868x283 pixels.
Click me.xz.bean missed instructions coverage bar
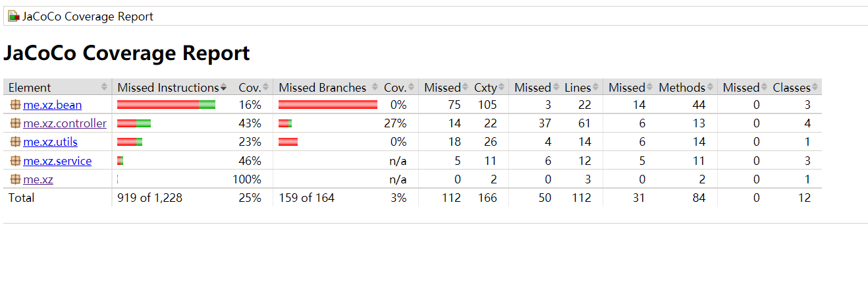(x=166, y=104)
